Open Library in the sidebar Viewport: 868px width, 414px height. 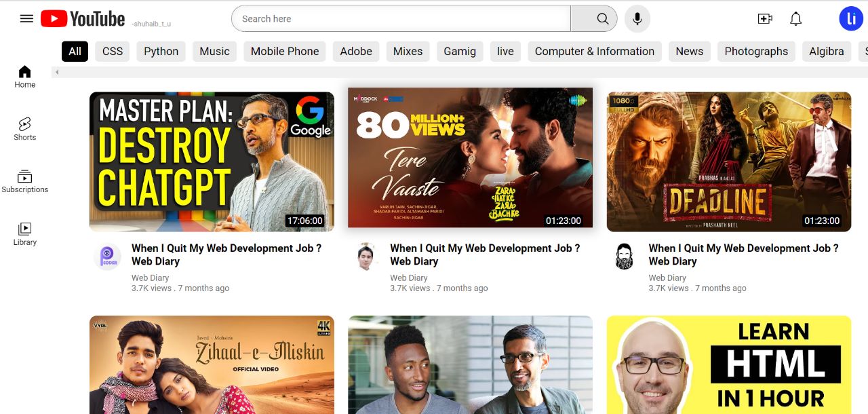[x=25, y=233]
